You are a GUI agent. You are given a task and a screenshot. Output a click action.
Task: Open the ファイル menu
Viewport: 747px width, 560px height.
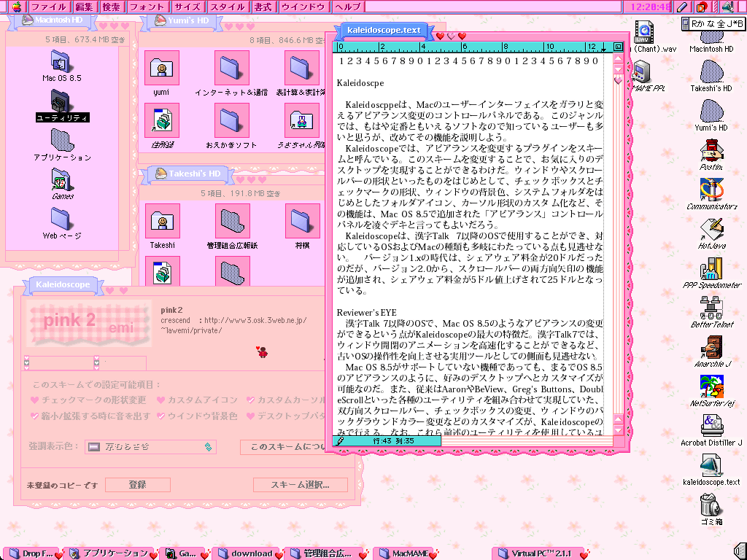point(49,7)
